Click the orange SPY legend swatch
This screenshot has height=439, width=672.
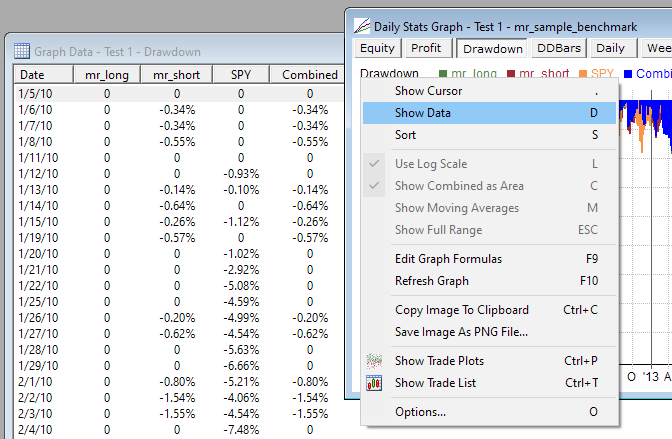(x=581, y=74)
